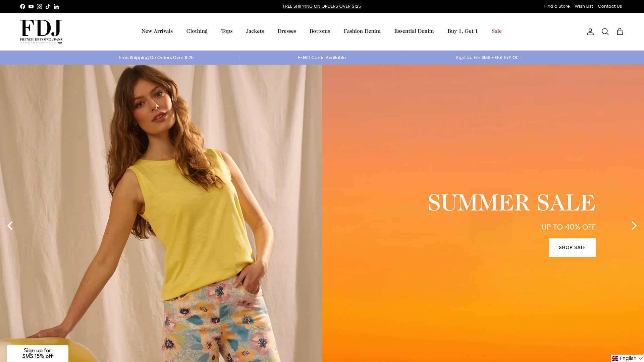Open the New Arrivals menu

pos(157,31)
